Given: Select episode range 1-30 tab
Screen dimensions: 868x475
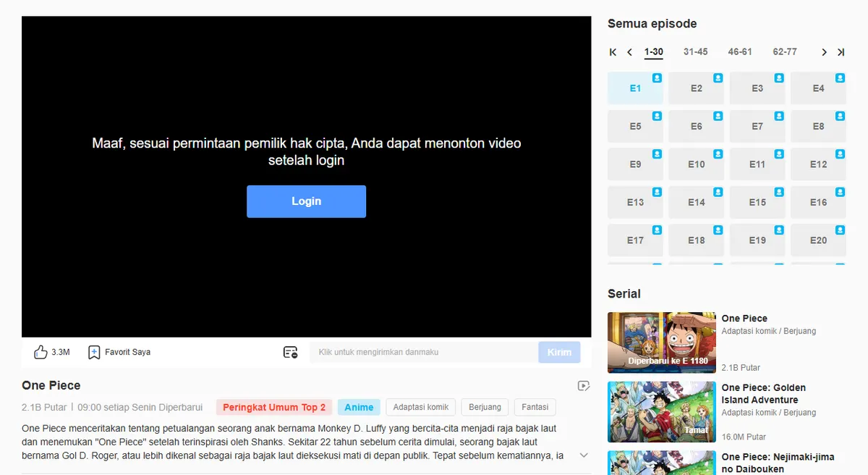Looking at the screenshot, I should pos(654,52).
